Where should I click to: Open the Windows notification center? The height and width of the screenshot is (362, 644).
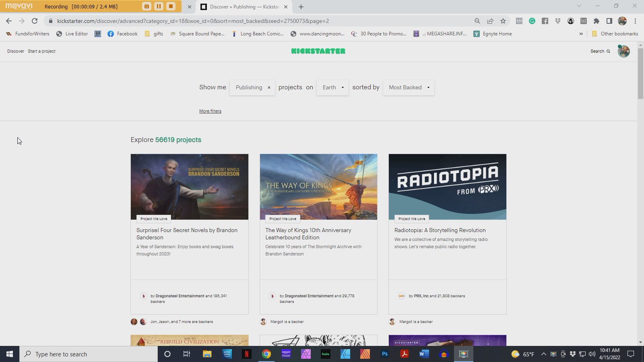point(631,354)
